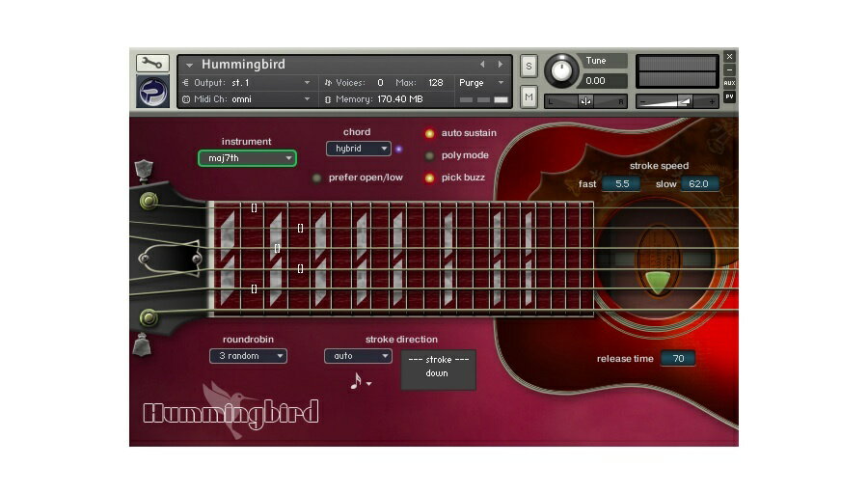Click the green guitar pick
The width and height of the screenshot is (868, 493).
[x=656, y=282]
